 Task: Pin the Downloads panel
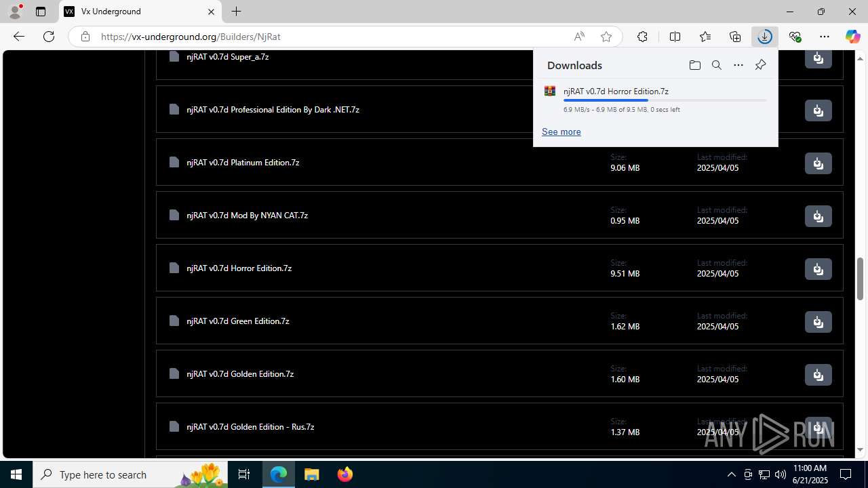pyautogui.click(x=760, y=65)
